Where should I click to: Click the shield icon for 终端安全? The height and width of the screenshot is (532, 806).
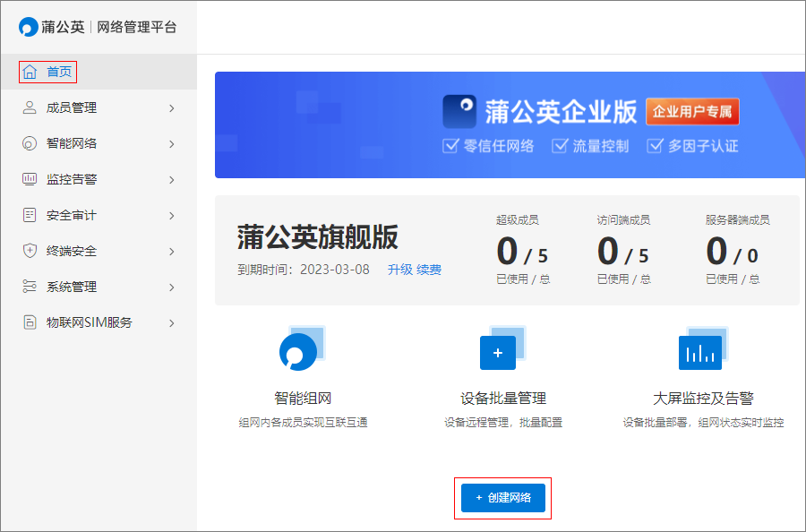click(x=30, y=251)
